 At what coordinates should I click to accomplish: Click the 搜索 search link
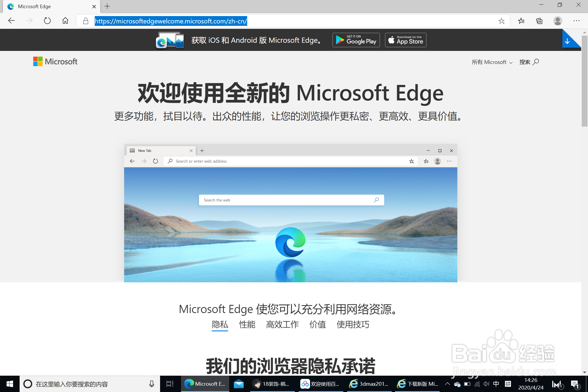point(529,62)
